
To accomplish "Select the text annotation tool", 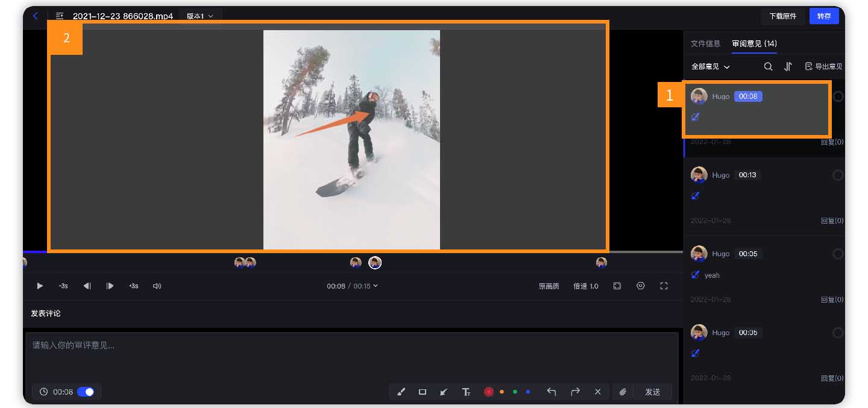I will pyautogui.click(x=466, y=392).
